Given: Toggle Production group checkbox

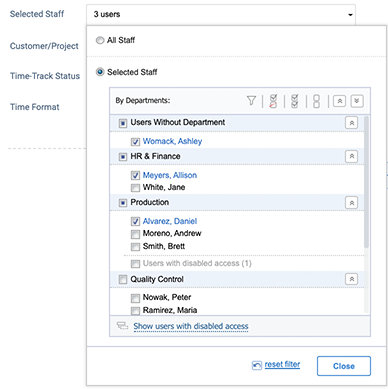Looking at the screenshot, I should 123,203.
